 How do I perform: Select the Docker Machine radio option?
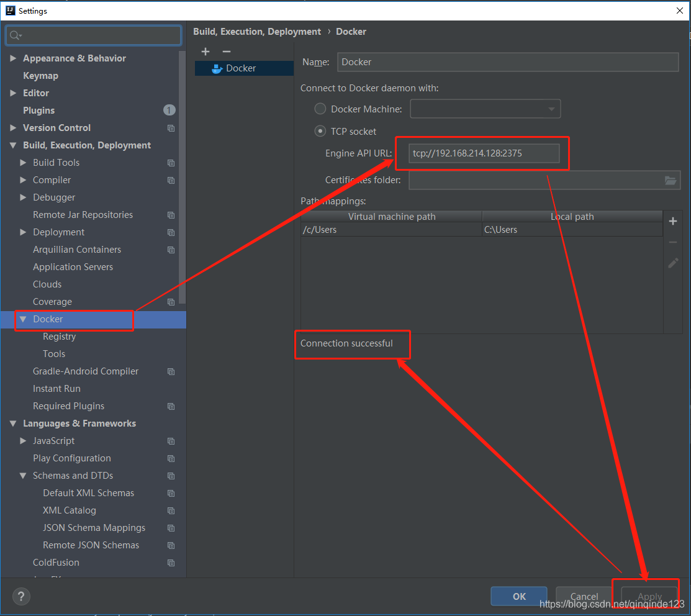click(320, 109)
